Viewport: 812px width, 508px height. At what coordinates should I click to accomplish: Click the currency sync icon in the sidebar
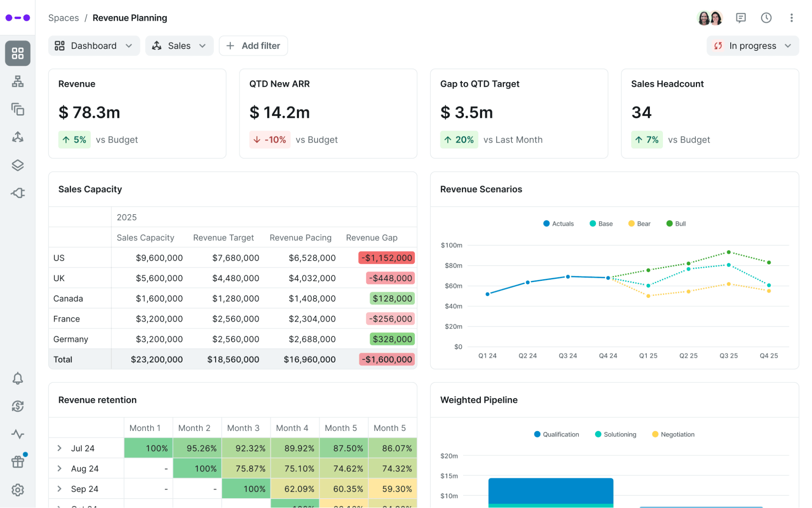(x=17, y=406)
